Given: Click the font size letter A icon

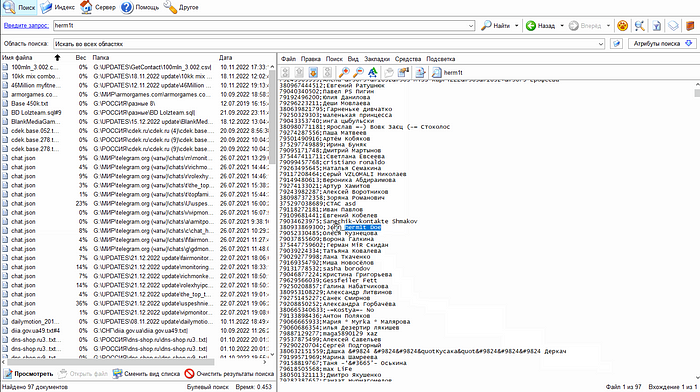Looking at the screenshot, I should (373, 72).
